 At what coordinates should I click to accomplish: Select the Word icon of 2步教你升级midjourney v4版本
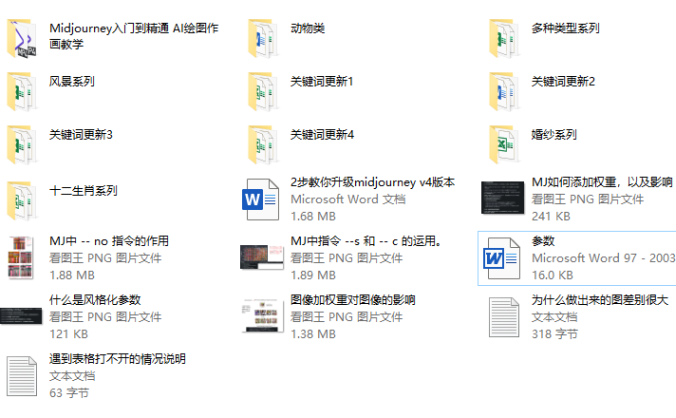[x=260, y=199]
